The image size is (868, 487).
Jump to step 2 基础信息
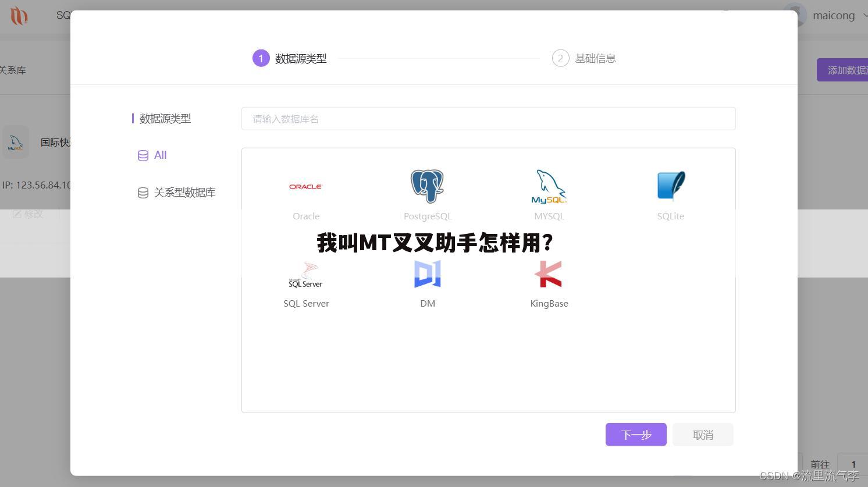tap(584, 58)
